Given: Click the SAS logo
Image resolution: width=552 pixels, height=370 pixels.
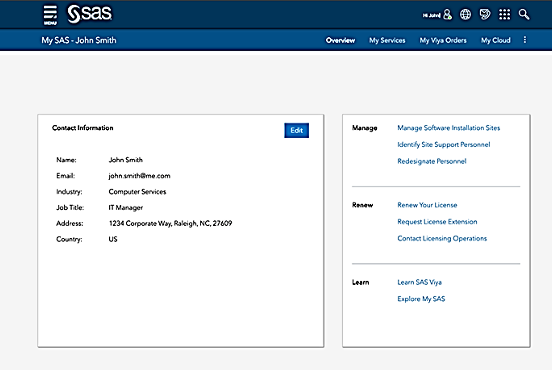Looking at the screenshot, I should tap(90, 14).
